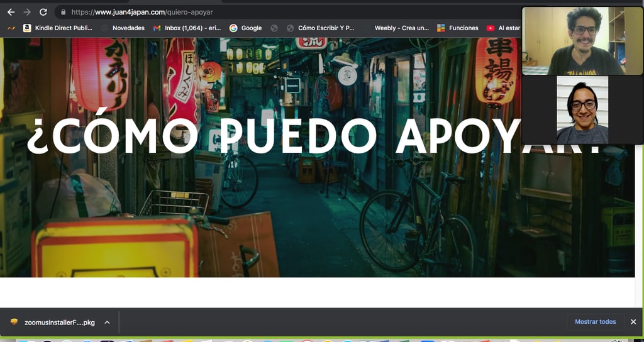Select the bottom video call participant thumbnail
644x342 pixels.
tap(582, 109)
